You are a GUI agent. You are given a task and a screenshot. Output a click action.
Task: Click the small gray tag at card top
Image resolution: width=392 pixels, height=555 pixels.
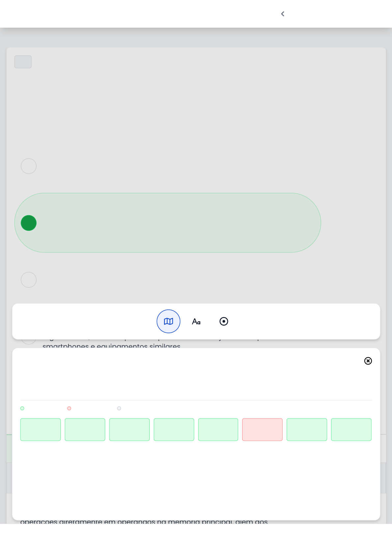tap(23, 62)
